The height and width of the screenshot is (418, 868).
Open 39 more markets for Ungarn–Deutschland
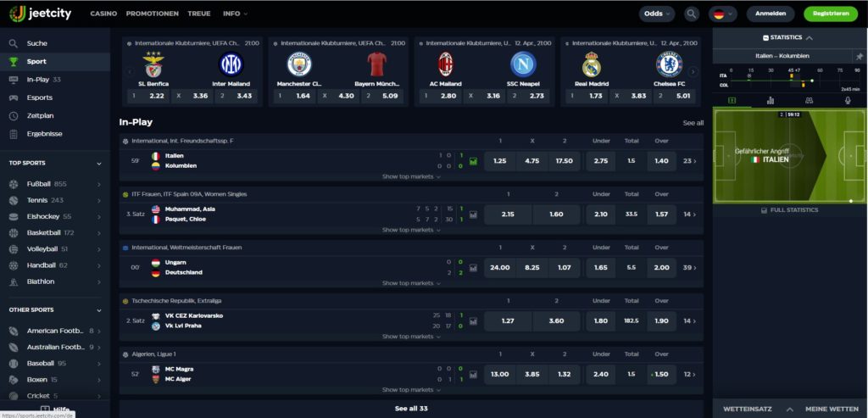tap(690, 267)
